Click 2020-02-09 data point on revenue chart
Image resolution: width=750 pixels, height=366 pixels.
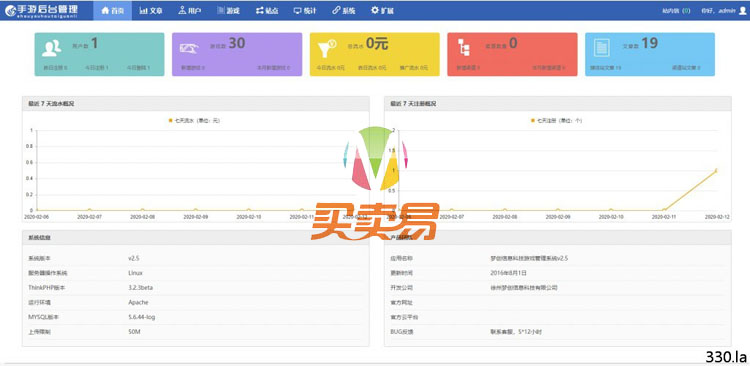[196, 210]
